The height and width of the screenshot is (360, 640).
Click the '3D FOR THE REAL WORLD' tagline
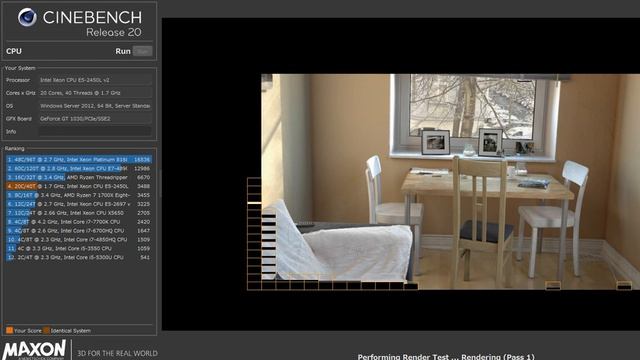[x=117, y=353]
